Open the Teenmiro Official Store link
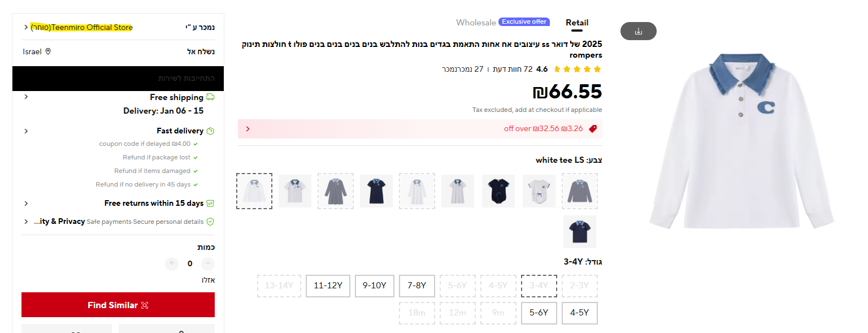Image resolution: width=868 pixels, height=333 pixels. pyautogui.click(x=81, y=27)
